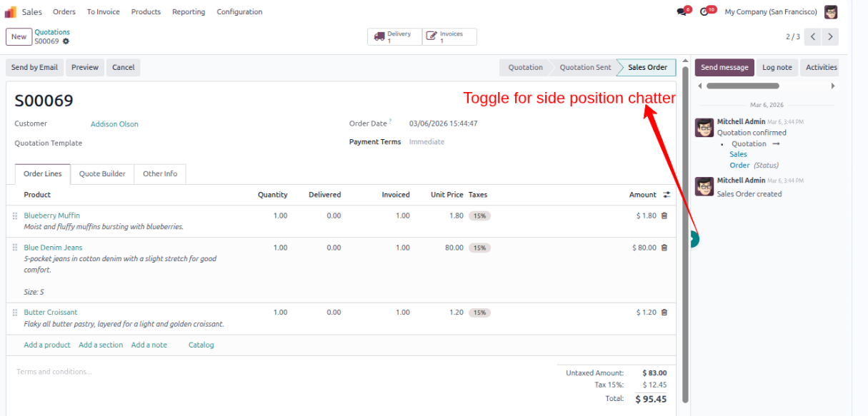Screen dimensions: 868x416
Task: Open Activities in chatter
Action: (821, 67)
